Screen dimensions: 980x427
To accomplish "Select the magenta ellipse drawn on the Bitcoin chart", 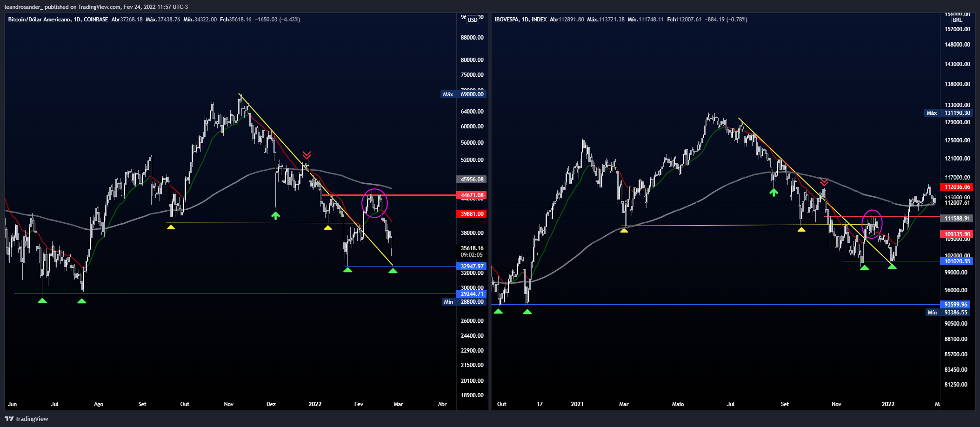I will click(374, 203).
